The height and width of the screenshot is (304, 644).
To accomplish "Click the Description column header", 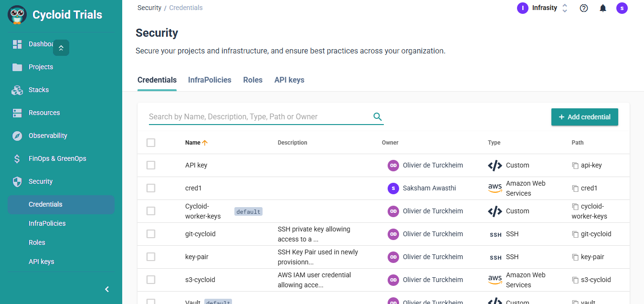I will (x=293, y=143).
